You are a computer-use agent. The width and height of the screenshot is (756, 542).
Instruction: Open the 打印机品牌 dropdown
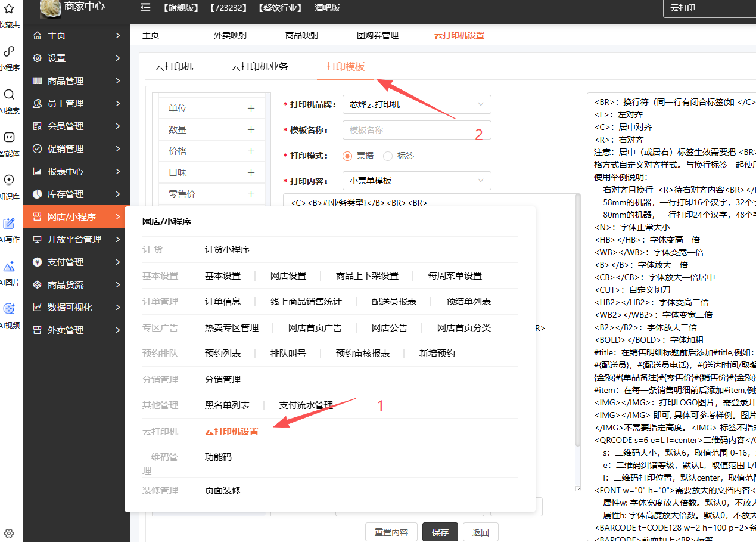click(x=416, y=104)
